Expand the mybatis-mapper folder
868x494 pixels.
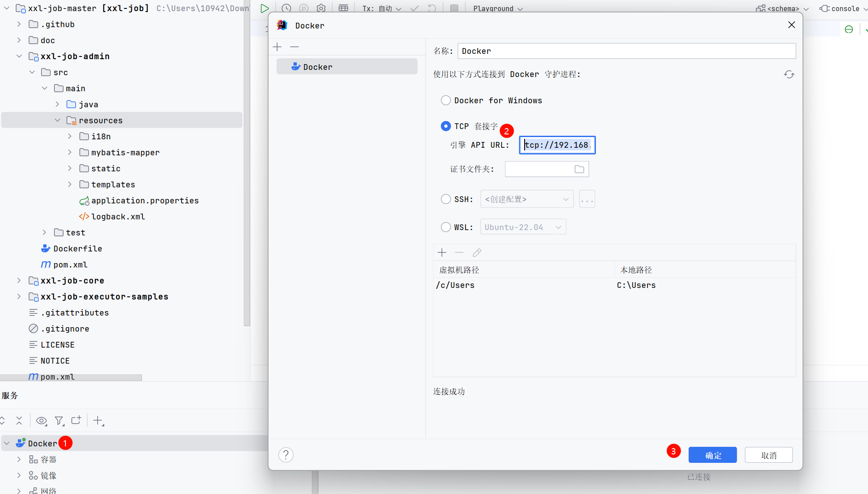[69, 152]
